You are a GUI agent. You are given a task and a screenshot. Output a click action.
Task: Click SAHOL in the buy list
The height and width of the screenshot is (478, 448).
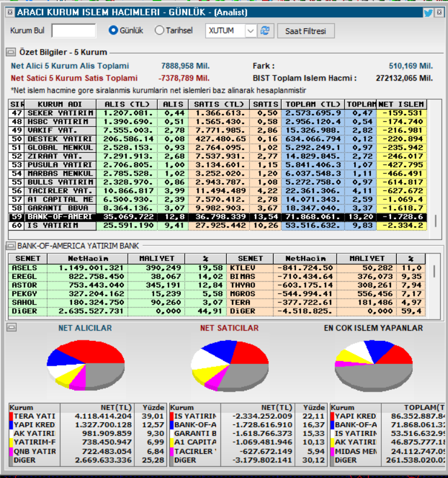pyautogui.click(x=24, y=303)
